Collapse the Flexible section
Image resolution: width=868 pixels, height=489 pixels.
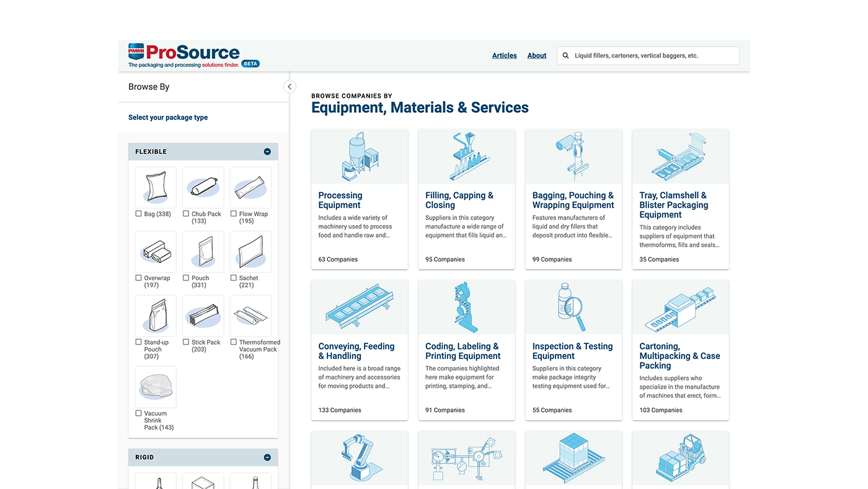point(267,152)
